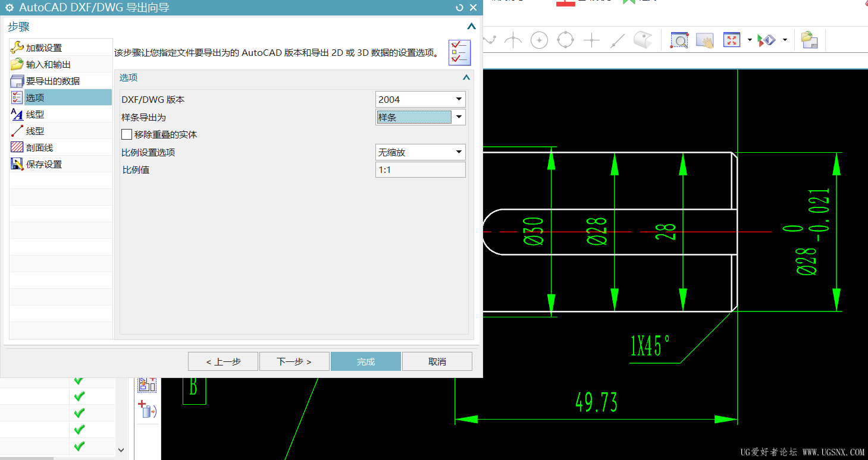The width and height of the screenshot is (868, 460).
Task: Open the 保存设置 step
Action: (44, 165)
